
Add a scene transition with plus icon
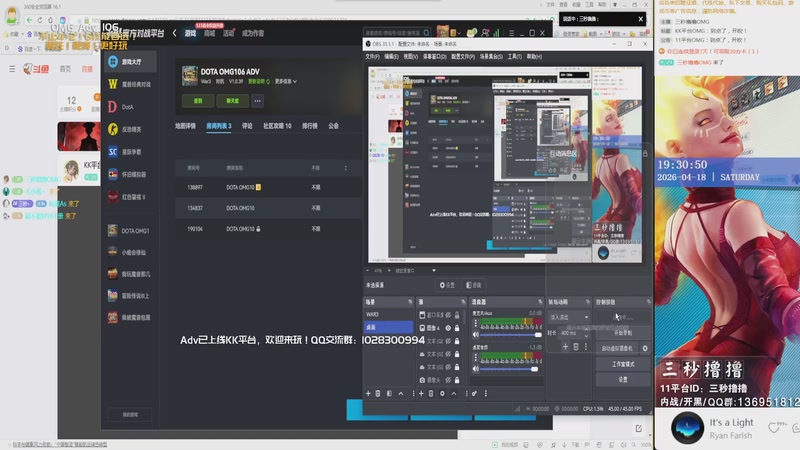coord(565,347)
